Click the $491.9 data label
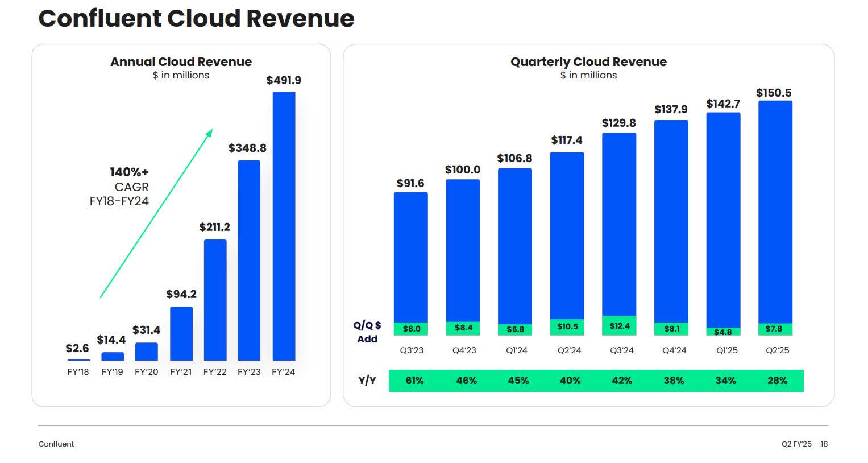Screen dimensions: 868x463 coord(284,81)
